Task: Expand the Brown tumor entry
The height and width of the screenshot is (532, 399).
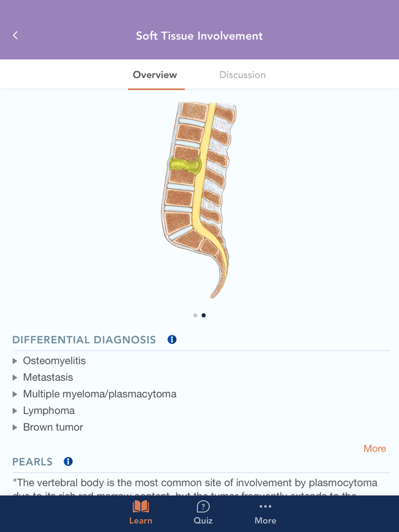Action: (52, 427)
